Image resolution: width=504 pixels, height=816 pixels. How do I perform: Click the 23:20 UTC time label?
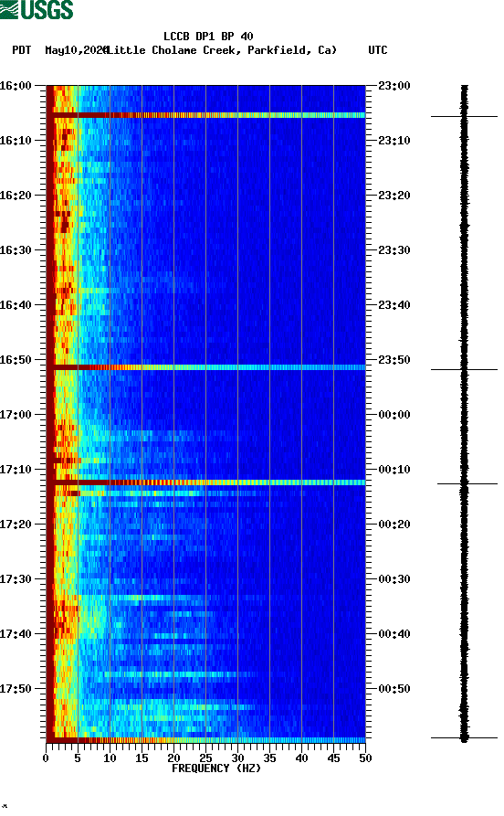pos(394,196)
